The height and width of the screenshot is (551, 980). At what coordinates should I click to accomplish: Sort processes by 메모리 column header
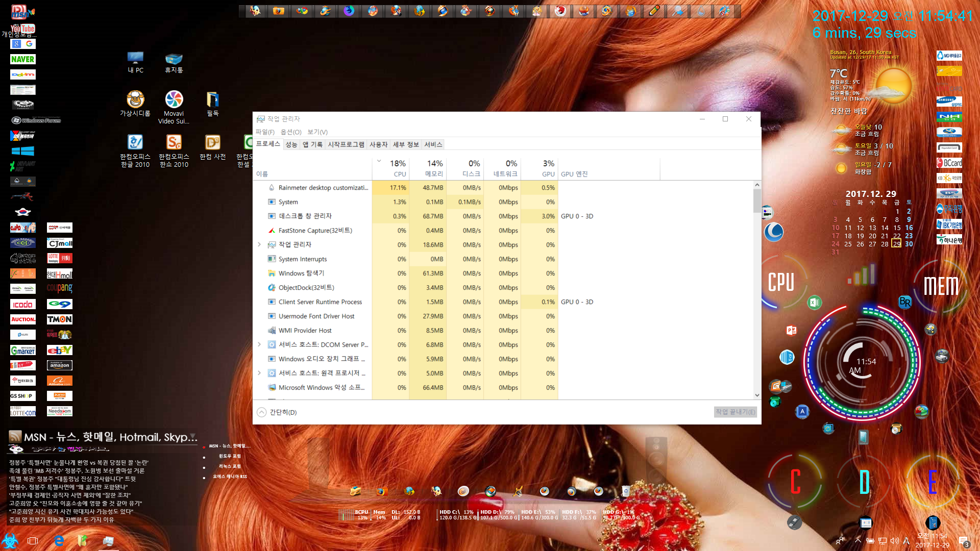428,168
